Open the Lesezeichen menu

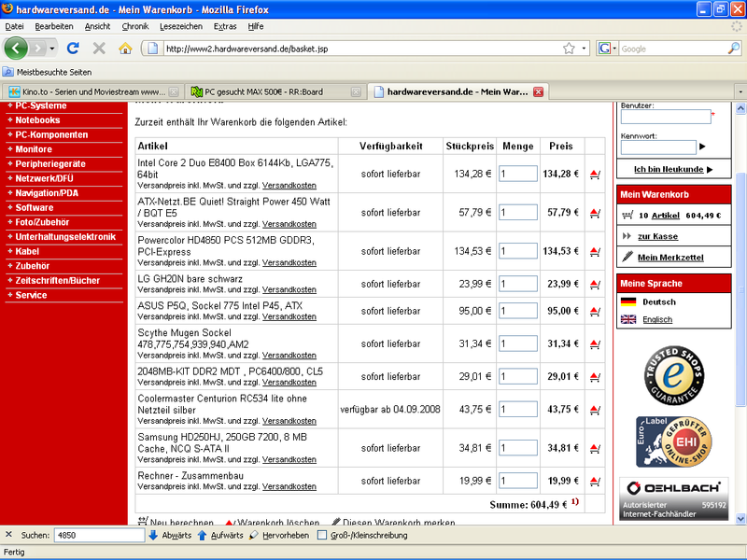pos(181,27)
